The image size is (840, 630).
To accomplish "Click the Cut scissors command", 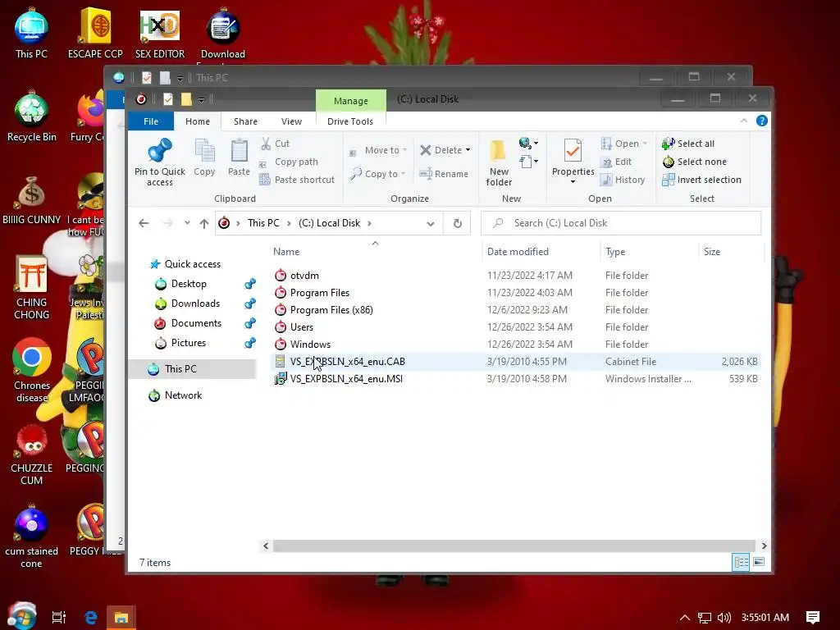I will pos(276,144).
